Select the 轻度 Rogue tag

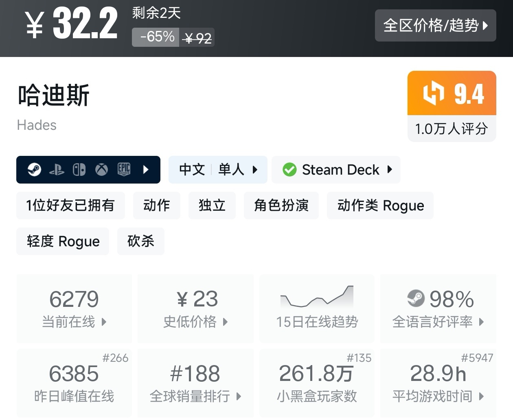(x=63, y=241)
